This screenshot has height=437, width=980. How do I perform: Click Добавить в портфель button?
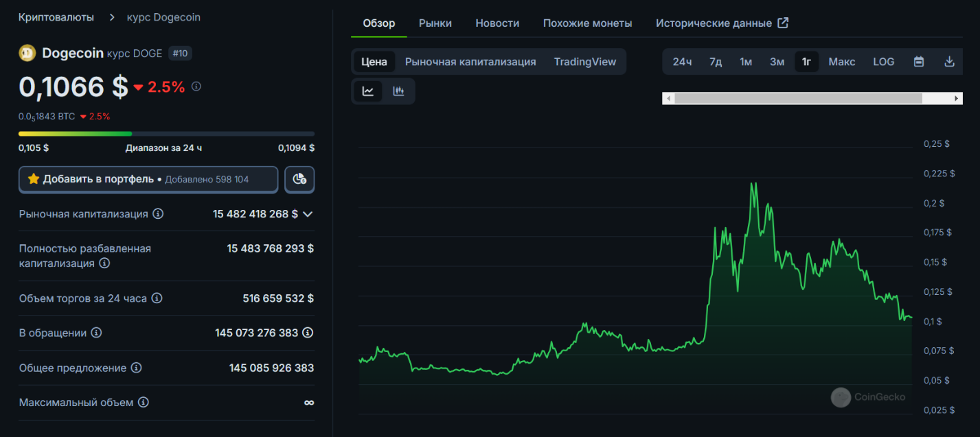tap(148, 179)
